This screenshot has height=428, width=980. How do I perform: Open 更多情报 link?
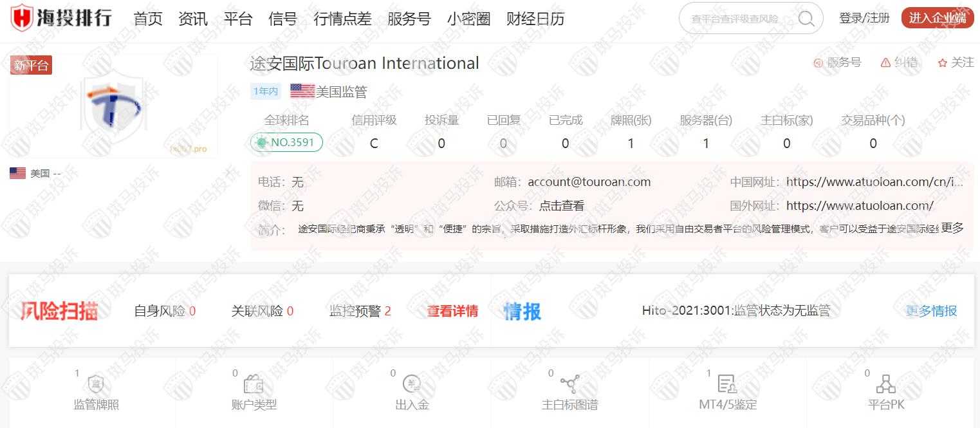coord(931,312)
